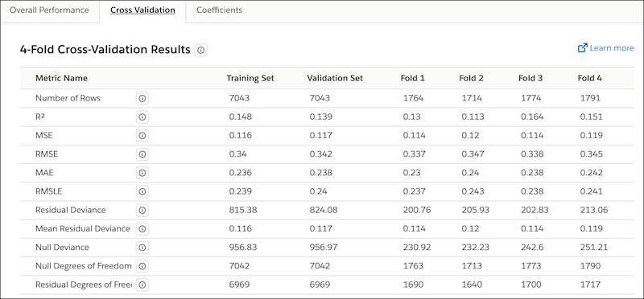Open info icon for Residual Degrees of Freedom

click(142, 285)
